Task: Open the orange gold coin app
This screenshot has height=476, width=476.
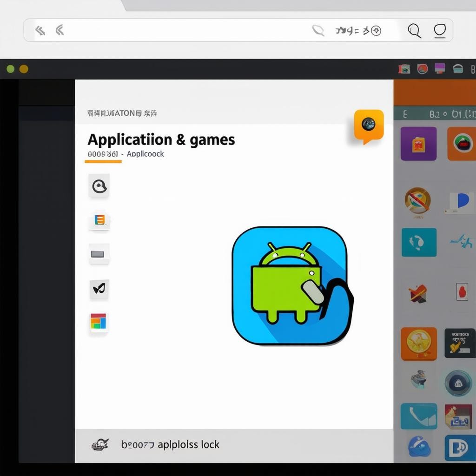Action: click(x=418, y=344)
